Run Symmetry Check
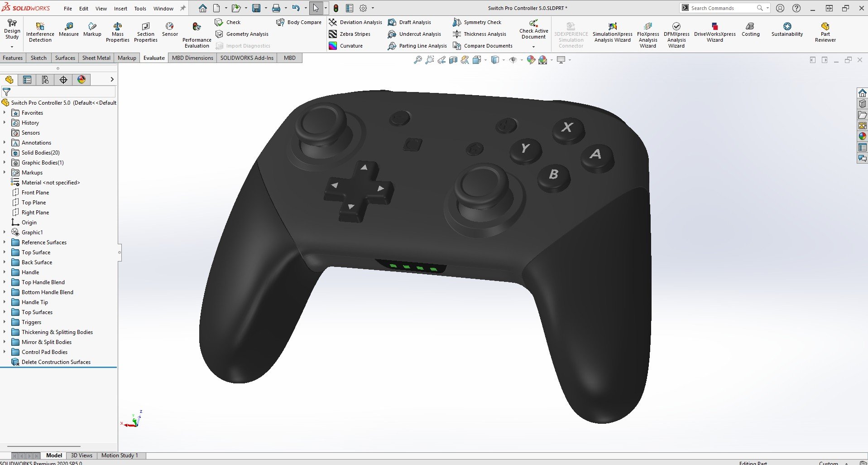The width and height of the screenshot is (868, 465). tap(477, 22)
